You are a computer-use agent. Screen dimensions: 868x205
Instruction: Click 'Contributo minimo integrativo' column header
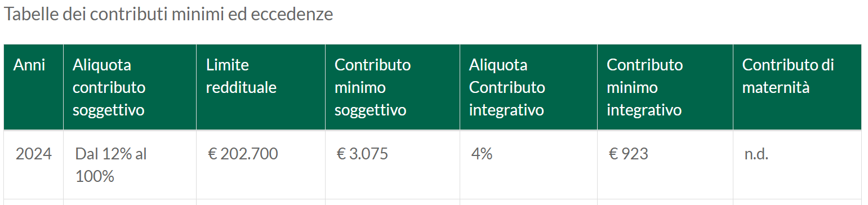coord(665,87)
